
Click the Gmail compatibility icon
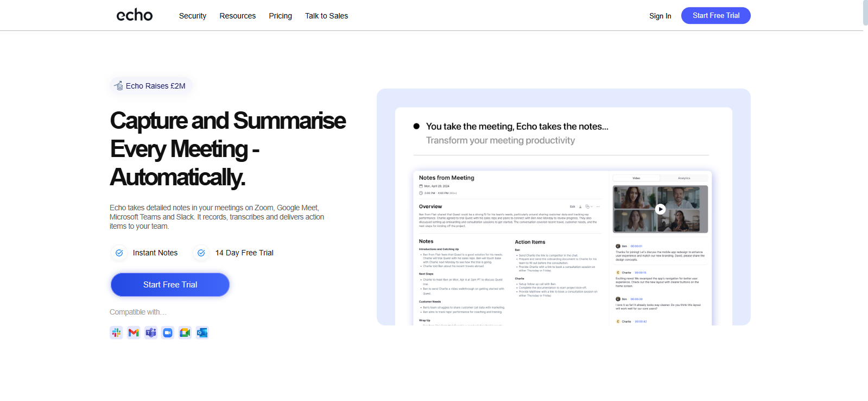(134, 333)
